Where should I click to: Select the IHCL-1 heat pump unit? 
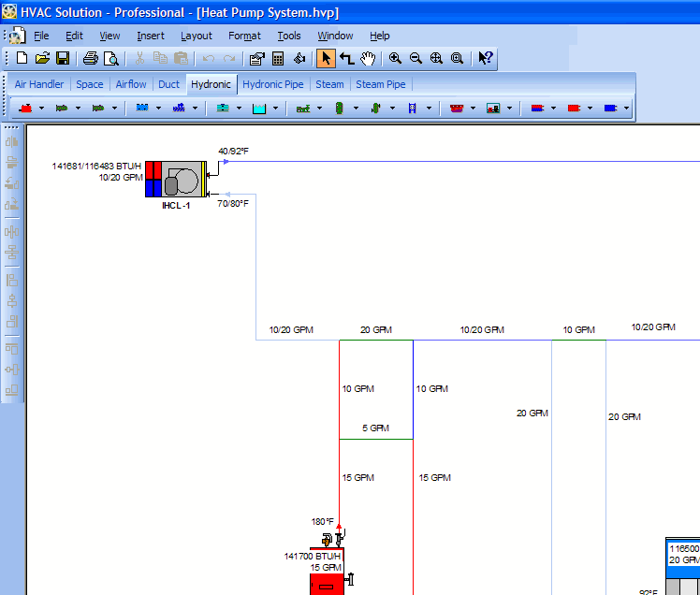[x=176, y=179]
